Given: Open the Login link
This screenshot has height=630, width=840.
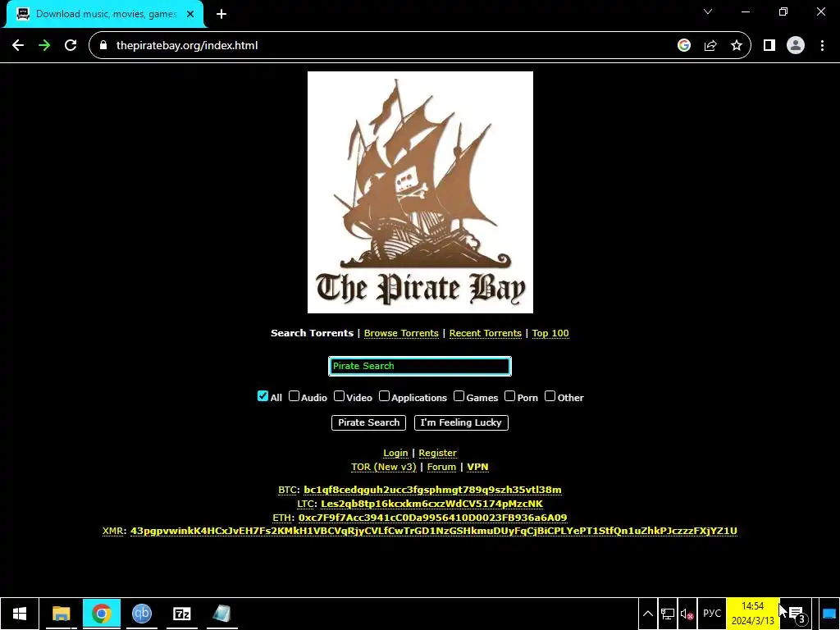Looking at the screenshot, I should pyautogui.click(x=395, y=453).
